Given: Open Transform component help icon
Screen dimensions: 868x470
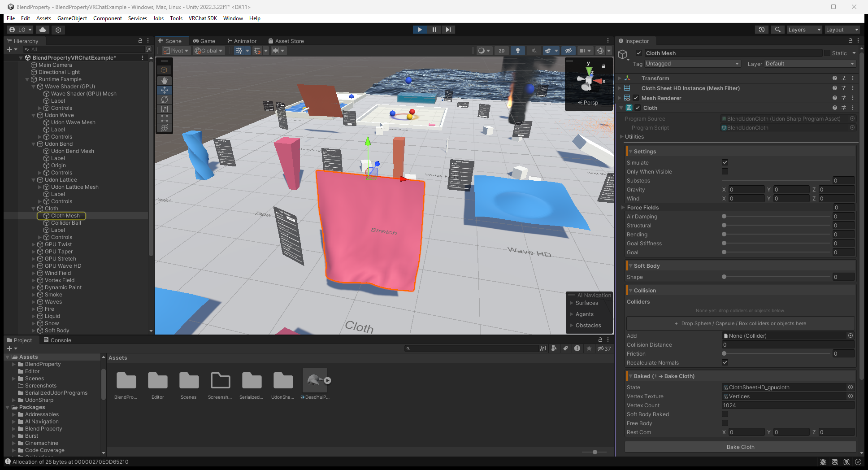Looking at the screenshot, I should click(835, 78).
